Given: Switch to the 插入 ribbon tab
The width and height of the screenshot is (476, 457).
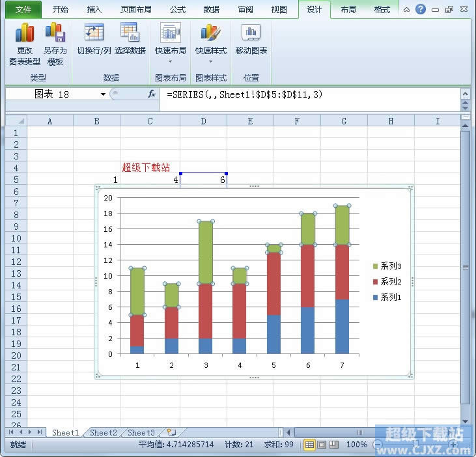Looking at the screenshot, I should (x=94, y=10).
